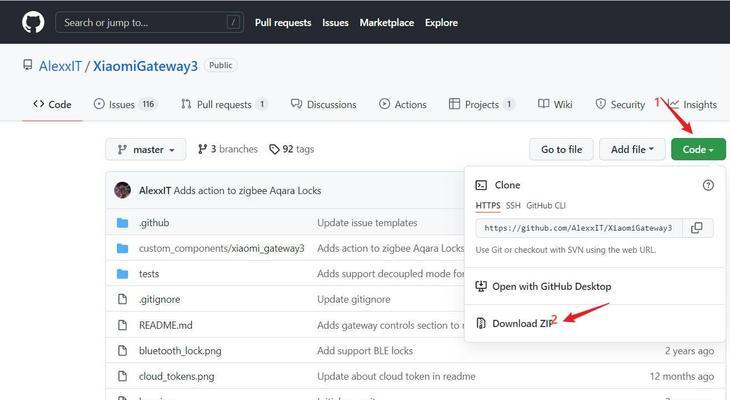Click the 2 years ago timestamp
The image size is (730, 400).
coord(689,351)
